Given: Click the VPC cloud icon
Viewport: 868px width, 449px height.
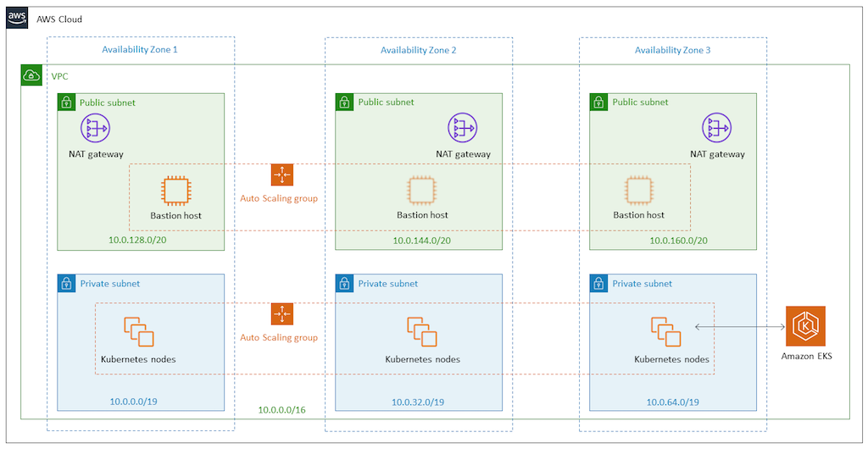Looking at the screenshot, I should click(31, 75).
